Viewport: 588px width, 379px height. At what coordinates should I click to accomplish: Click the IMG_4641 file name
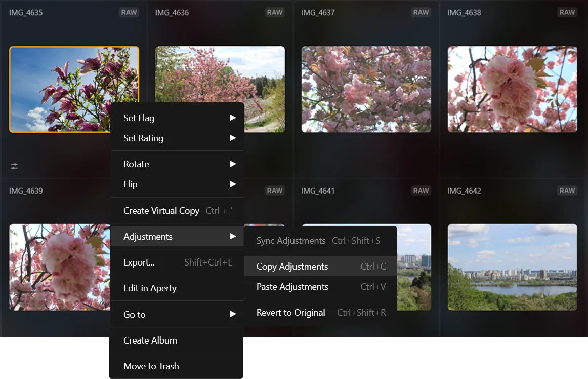click(318, 191)
